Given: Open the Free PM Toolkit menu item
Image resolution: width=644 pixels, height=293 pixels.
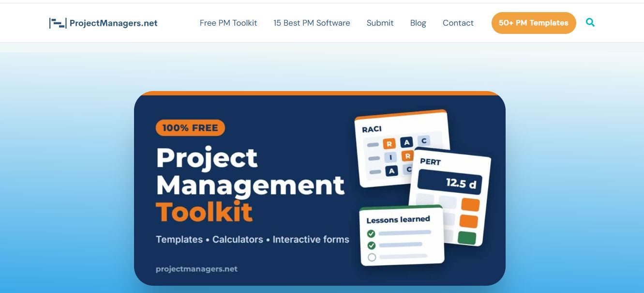Looking at the screenshot, I should [x=228, y=23].
